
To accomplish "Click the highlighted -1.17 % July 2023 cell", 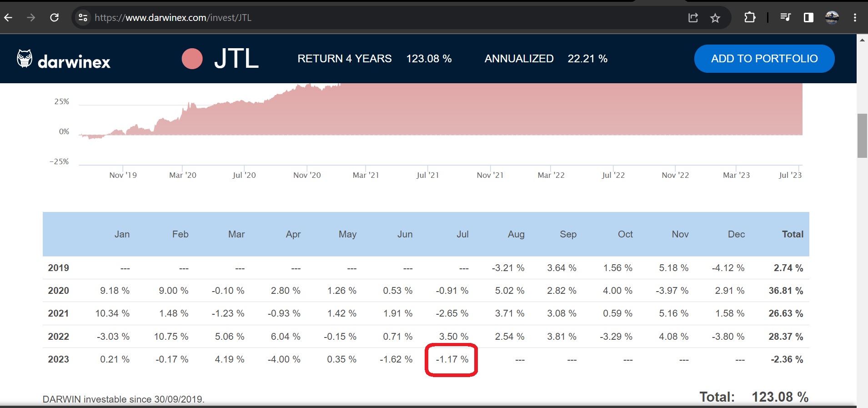I will pos(452,360).
